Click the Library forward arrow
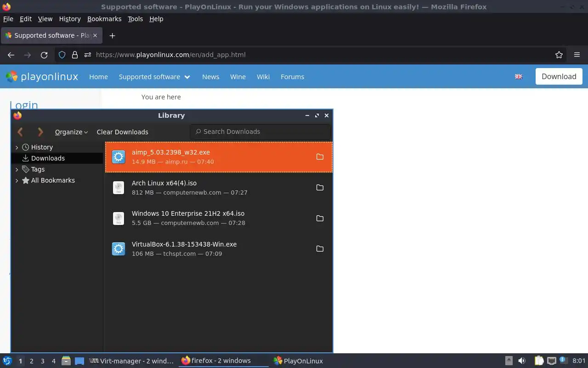Viewport: 588px width, 368px height. pyautogui.click(x=40, y=132)
